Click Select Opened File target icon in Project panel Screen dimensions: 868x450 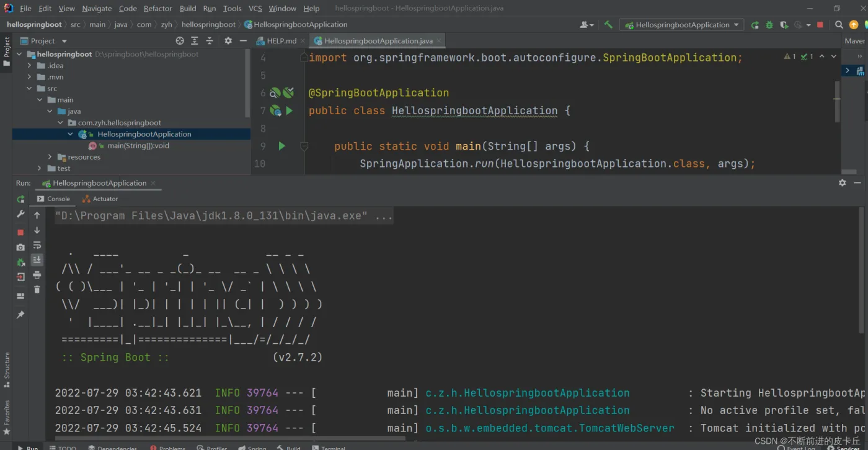180,41
